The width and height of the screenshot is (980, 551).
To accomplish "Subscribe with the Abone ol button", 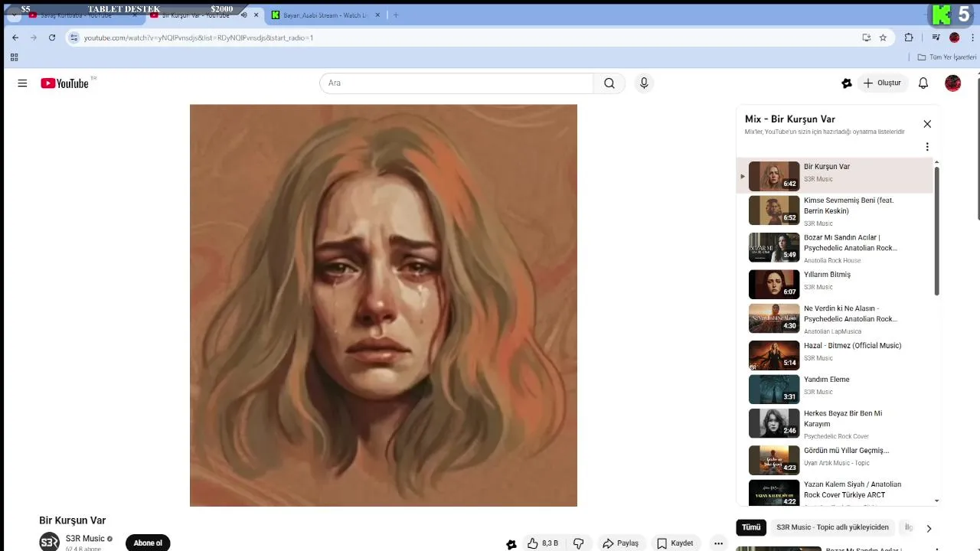I will (148, 543).
